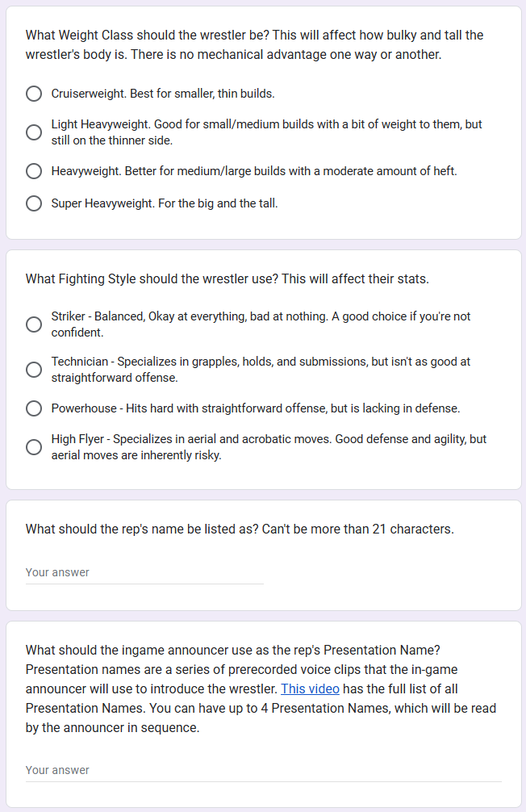Choose the Light Heavyweight weight class option
The width and height of the screenshot is (526, 812).
pyautogui.click(x=34, y=132)
